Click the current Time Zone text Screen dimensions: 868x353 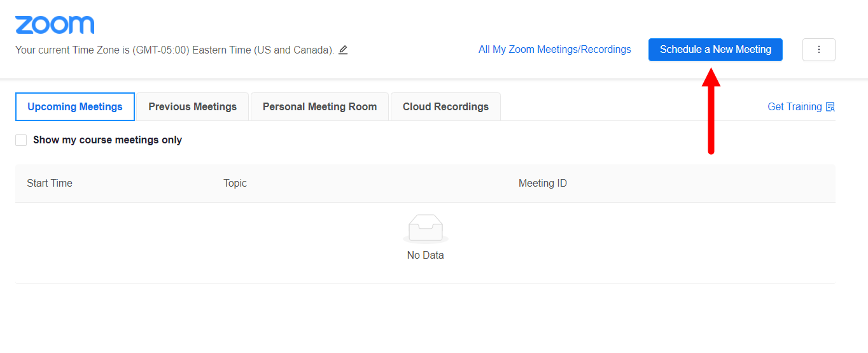click(175, 50)
